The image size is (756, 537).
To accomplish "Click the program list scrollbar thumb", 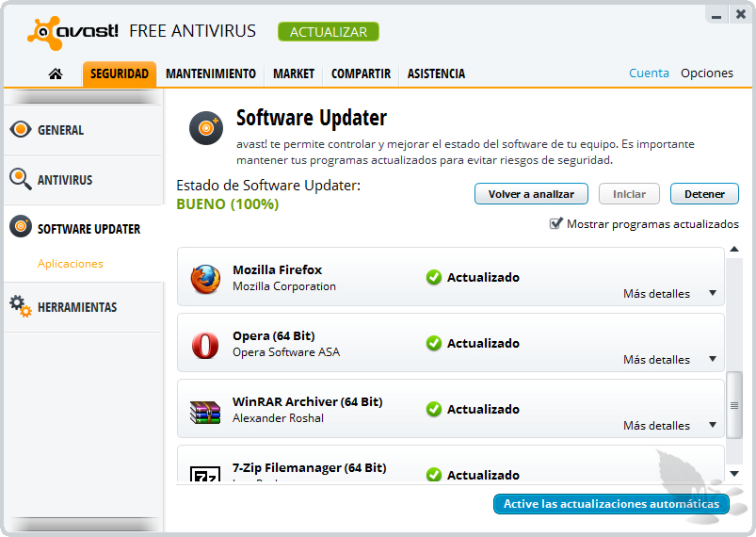I will [x=734, y=405].
